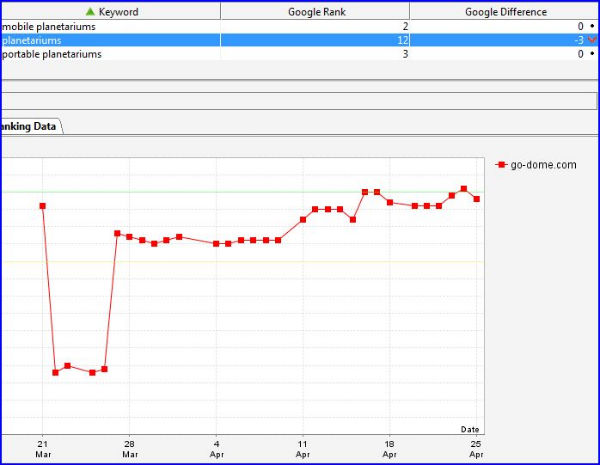Click the 21 Mar axis label
Viewport: 600px width, 465px height.
click(43, 449)
